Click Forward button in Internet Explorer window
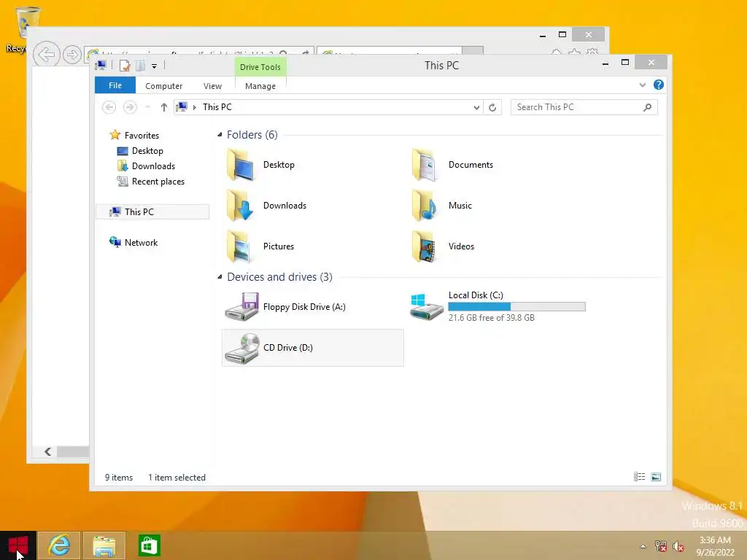The height and width of the screenshot is (560, 747). click(72, 54)
